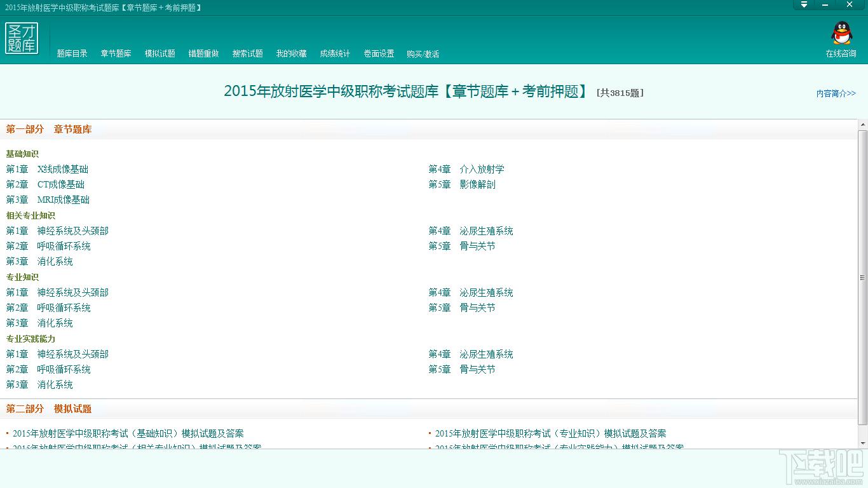Click the vertical scrollbar thumb

(x=862, y=278)
